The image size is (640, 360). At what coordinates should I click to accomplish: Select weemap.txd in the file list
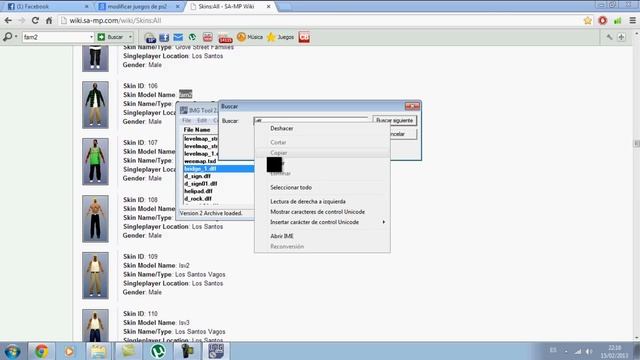point(201,161)
